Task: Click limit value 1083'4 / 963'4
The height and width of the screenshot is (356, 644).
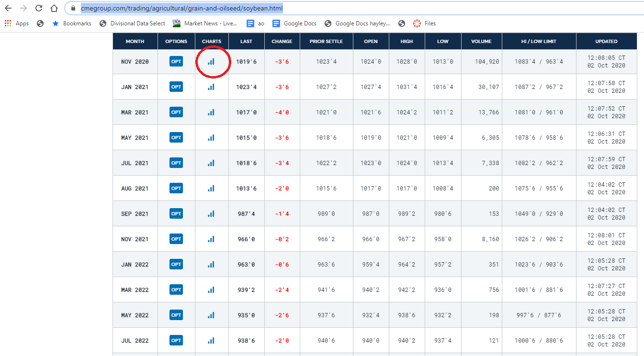Action: coord(539,62)
